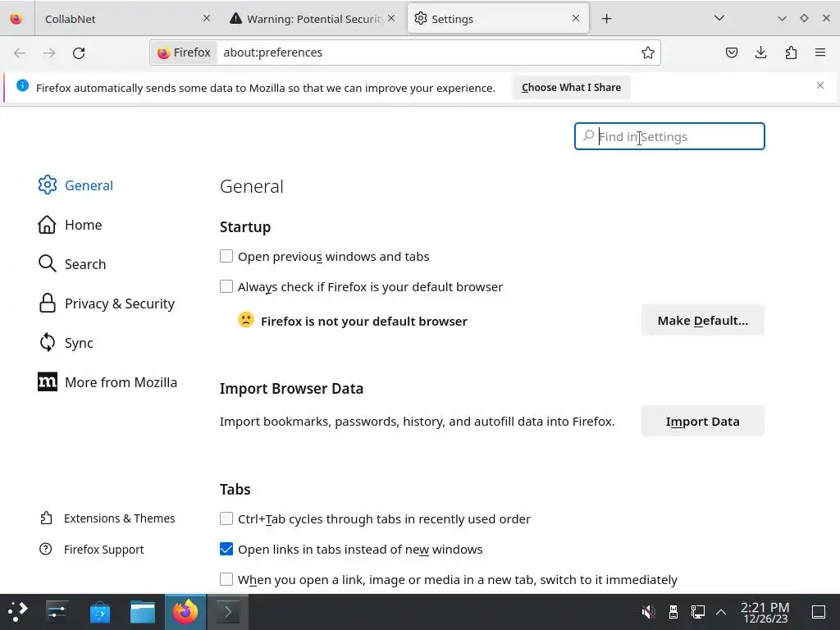Open the Downloads toolbar icon

tap(761, 52)
